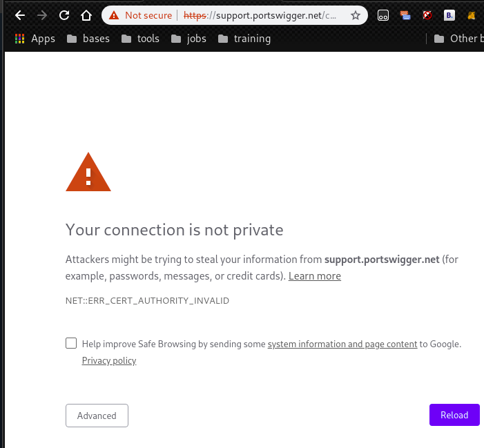Go to the home page icon

(x=86, y=14)
